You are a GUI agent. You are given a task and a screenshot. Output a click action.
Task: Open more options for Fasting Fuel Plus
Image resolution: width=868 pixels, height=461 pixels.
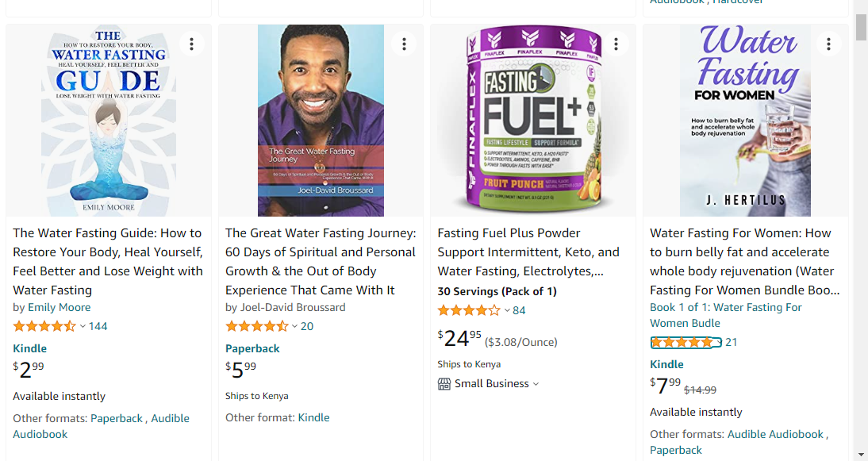click(x=616, y=44)
